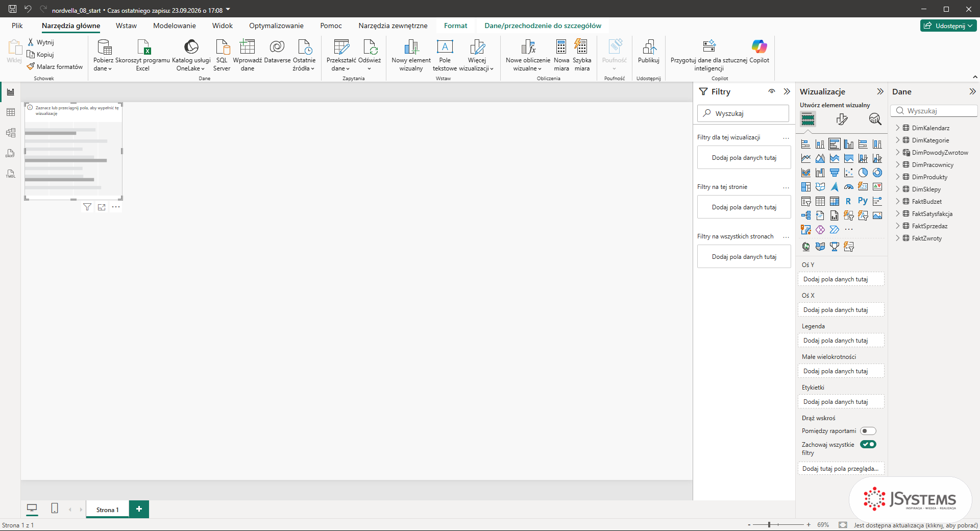980x531 pixels.
Task: Click 'Nowa miara' button
Action: point(561,55)
